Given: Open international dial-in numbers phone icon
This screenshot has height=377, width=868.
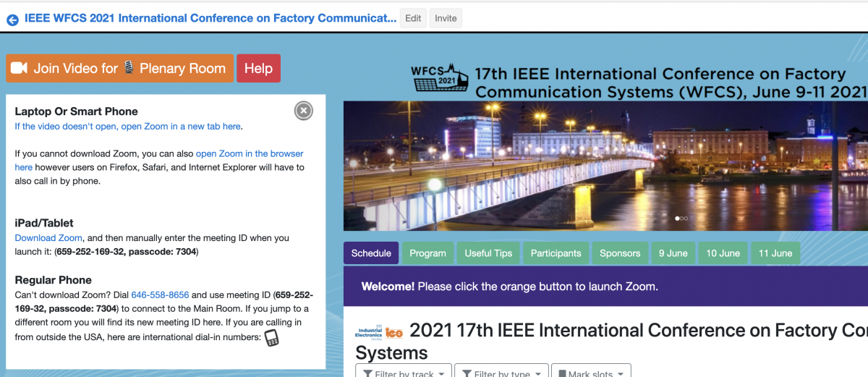Looking at the screenshot, I should tap(272, 338).
